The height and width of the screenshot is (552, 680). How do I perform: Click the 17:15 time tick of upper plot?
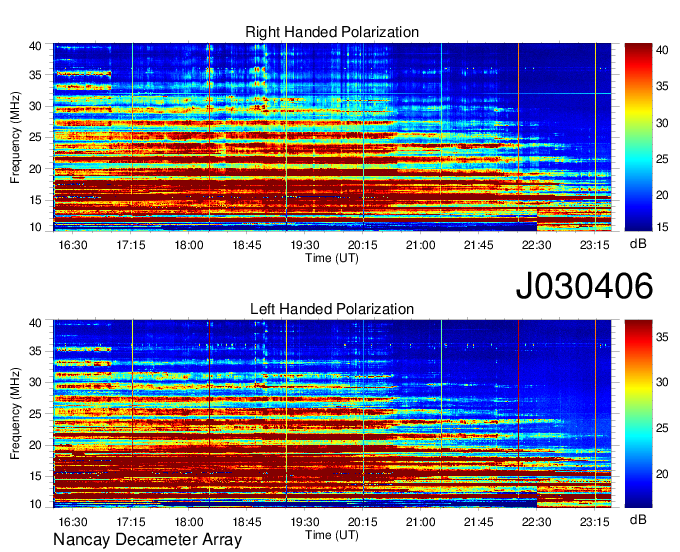(131, 245)
